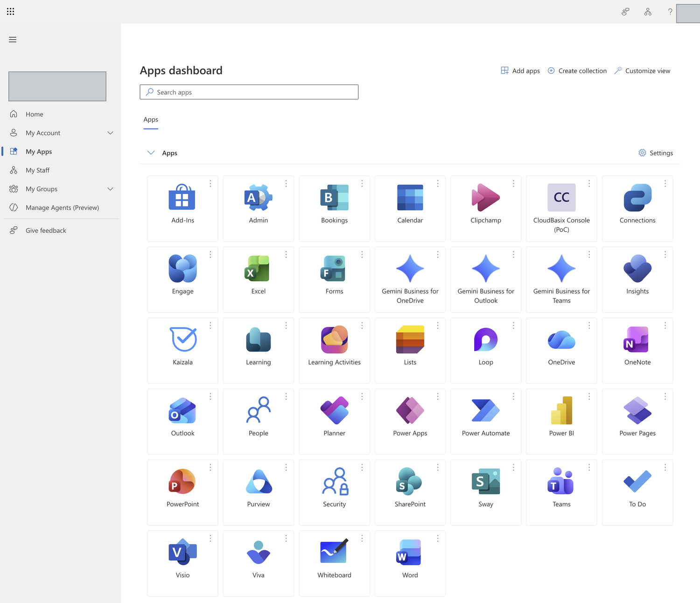The width and height of the screenshot is (700, 603).
Task: Open the People app
Action: coord(259,421)
